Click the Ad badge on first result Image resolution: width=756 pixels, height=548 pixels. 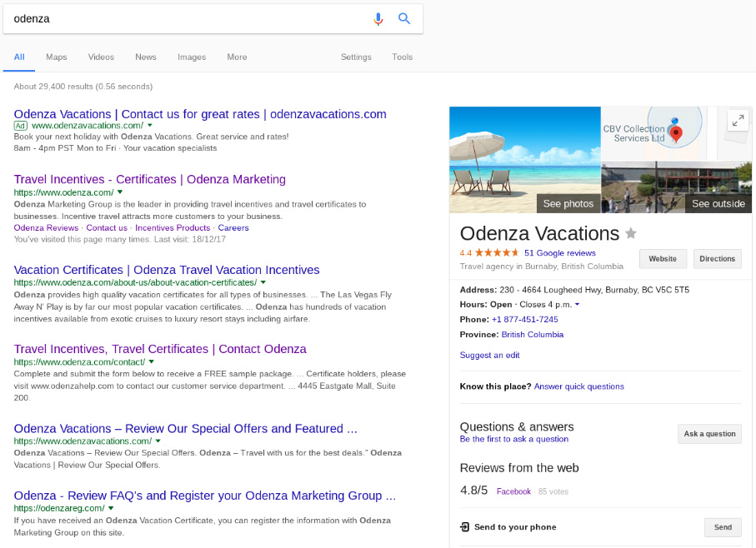(20, 126)
